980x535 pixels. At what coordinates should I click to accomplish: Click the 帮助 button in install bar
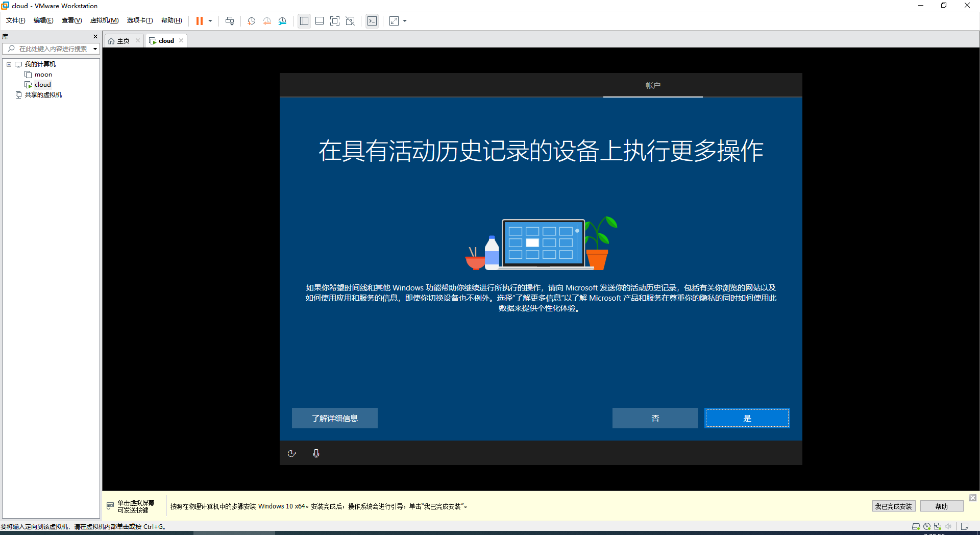point(942,506)
